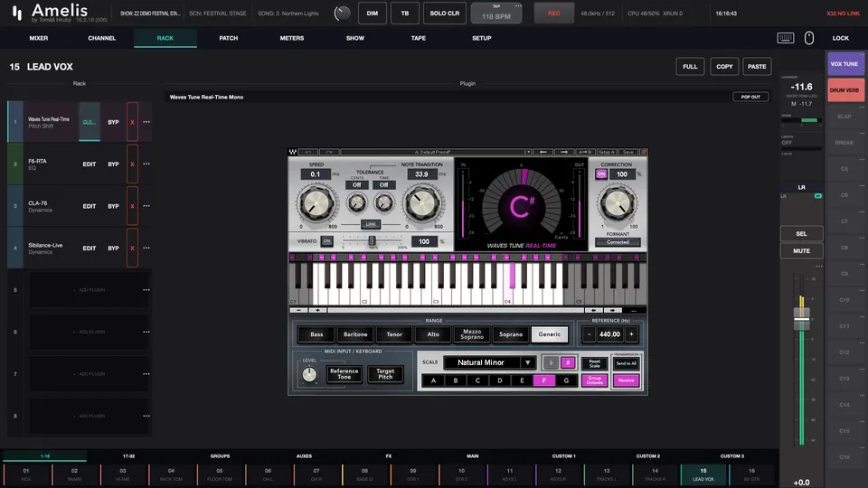The width and height of the screenshot is (868, 488).
Task: Open more options for F6-RTA slot
Action: 146,164
